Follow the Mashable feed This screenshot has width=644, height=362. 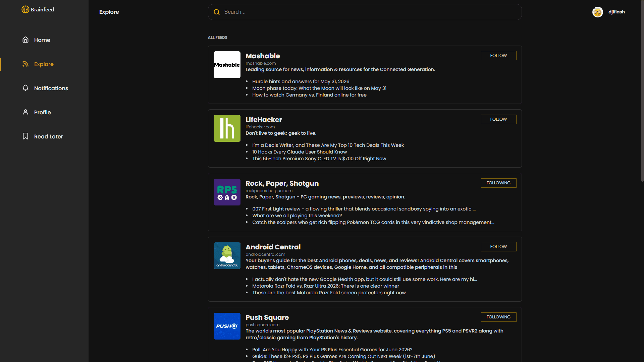[x=498, y=56]
